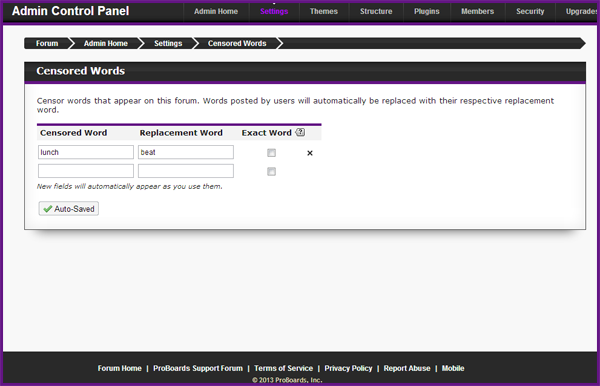The width and height of the screenshot is (600, 386).
Task: Click the 2013 ProBoards, Inc. copyright text
Action: (x=287, y=380)
